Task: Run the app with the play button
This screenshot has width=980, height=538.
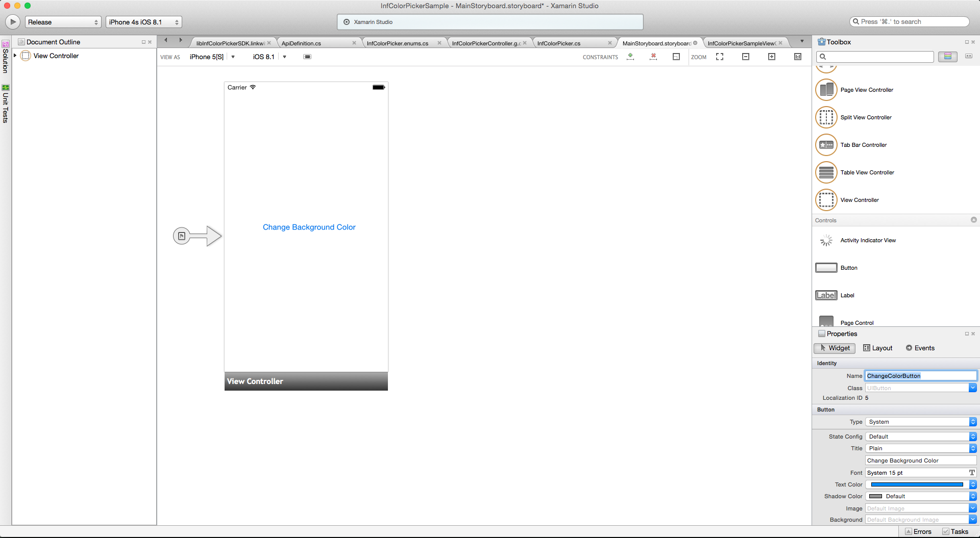Action: point(12,22)
